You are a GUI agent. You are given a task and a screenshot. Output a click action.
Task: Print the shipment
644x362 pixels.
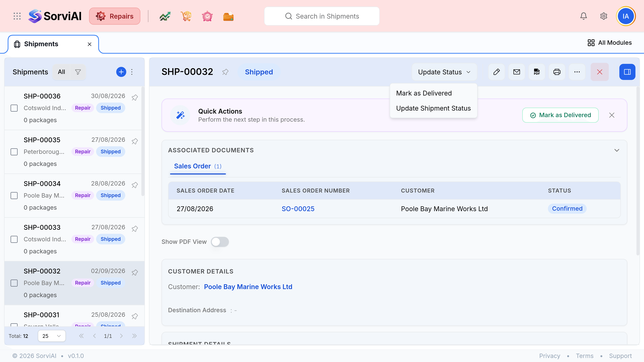tap(557, 72)
